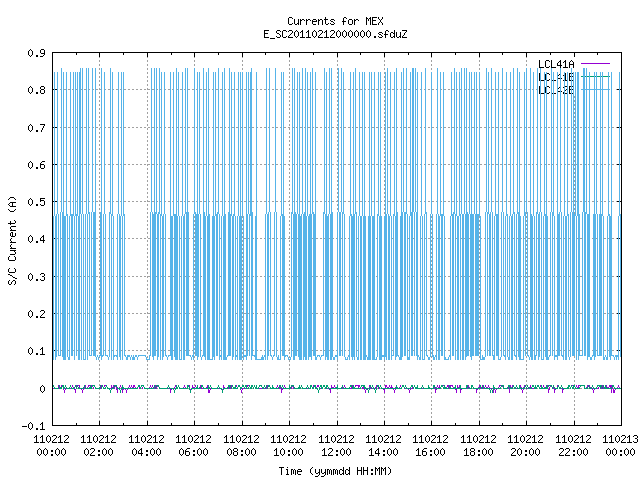640x480 pixels.
Task: Click the chart title 'Currents for MEX'
Action: [335, 21]
